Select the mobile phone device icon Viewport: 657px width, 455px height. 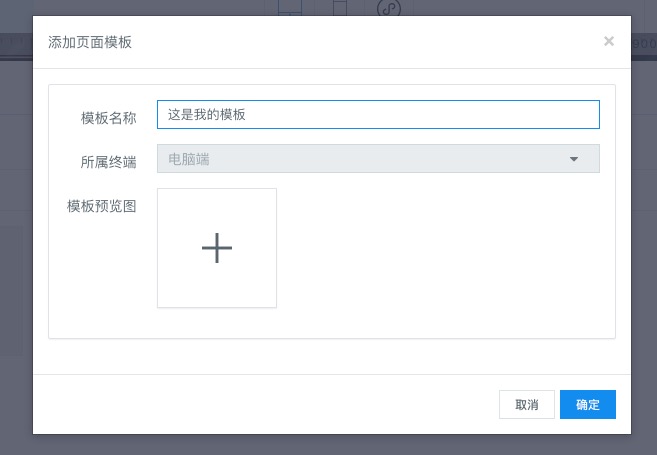[x=340, y=7]
